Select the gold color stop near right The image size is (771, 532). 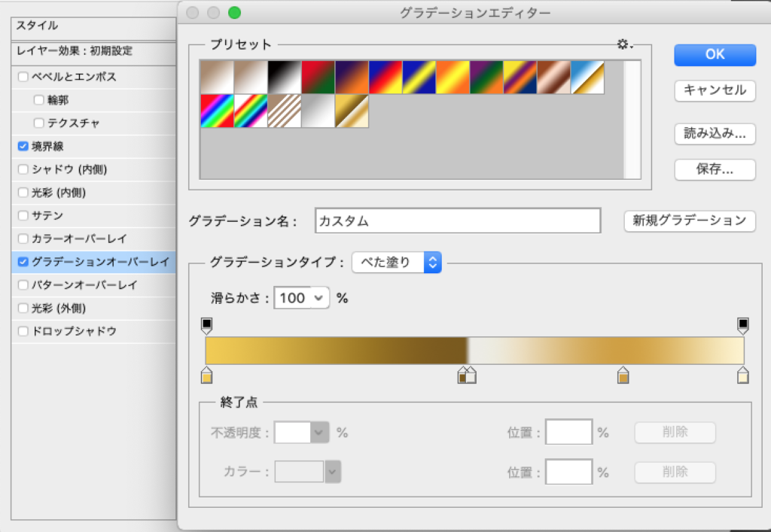tap(623, 375)
